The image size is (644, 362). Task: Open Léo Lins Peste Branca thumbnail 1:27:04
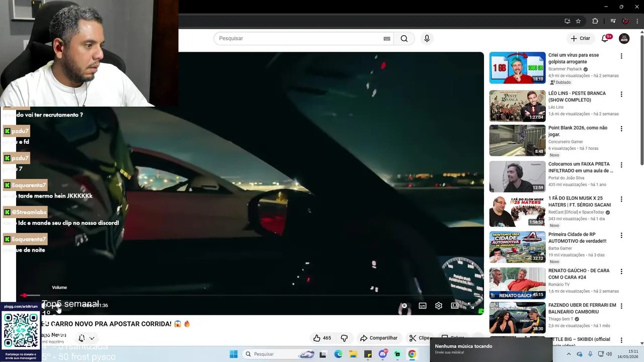coord(517,106)
